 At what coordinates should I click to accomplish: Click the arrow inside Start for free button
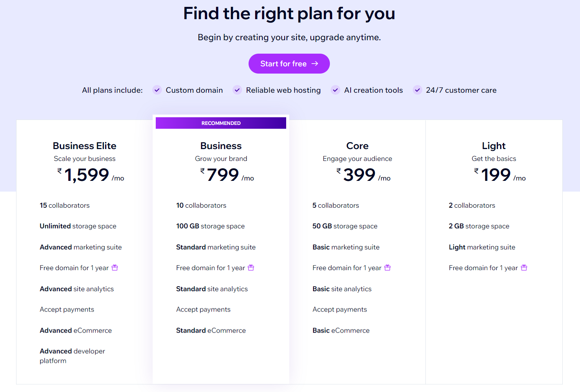[x=316, y=64]
